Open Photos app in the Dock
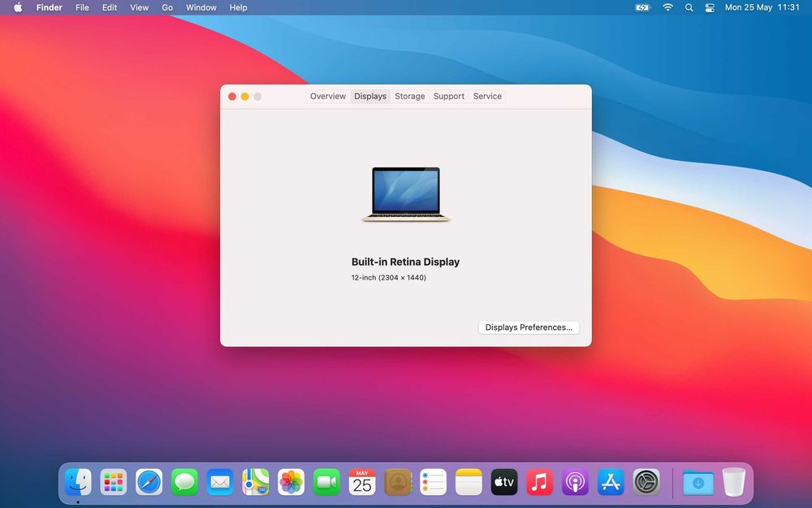The width and height of the screenshot is (812, 508). 291,482
